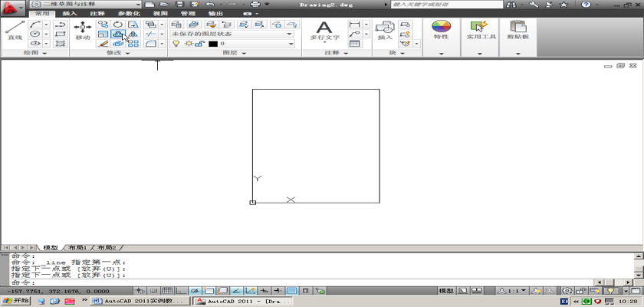Switch to the Insert (插入) ribbon tab
This screenshot has width=644, height=307.
click(69, 14)
